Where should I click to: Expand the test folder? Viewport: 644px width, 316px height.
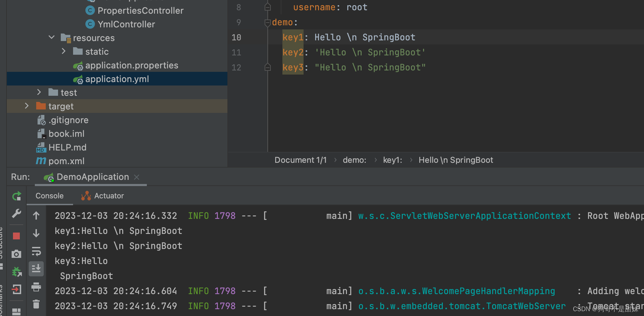click(39, 92)
